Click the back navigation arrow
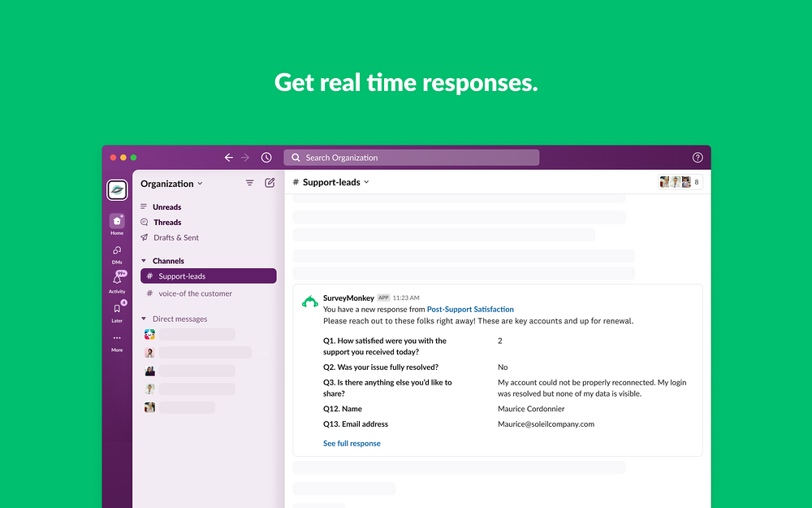Screen dimensions: 812x508 228,158
